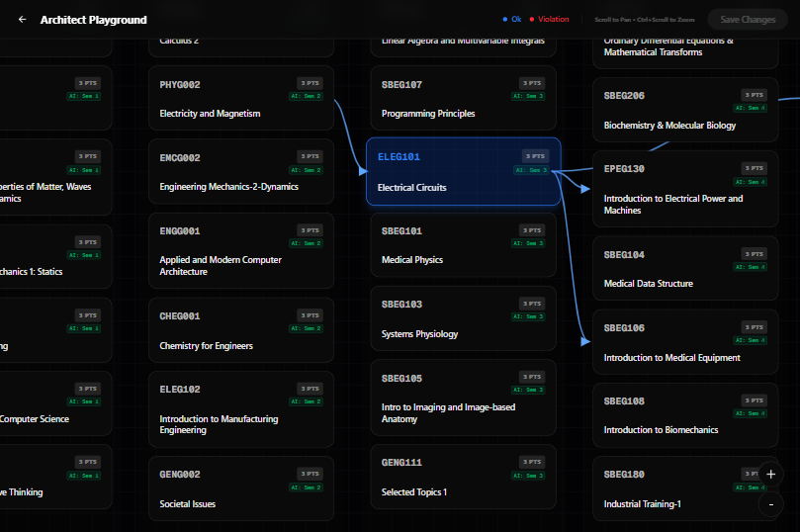Select the SBEG101 Medical Physics card
The image size is (800, 532).
click(x=463, y=245)
